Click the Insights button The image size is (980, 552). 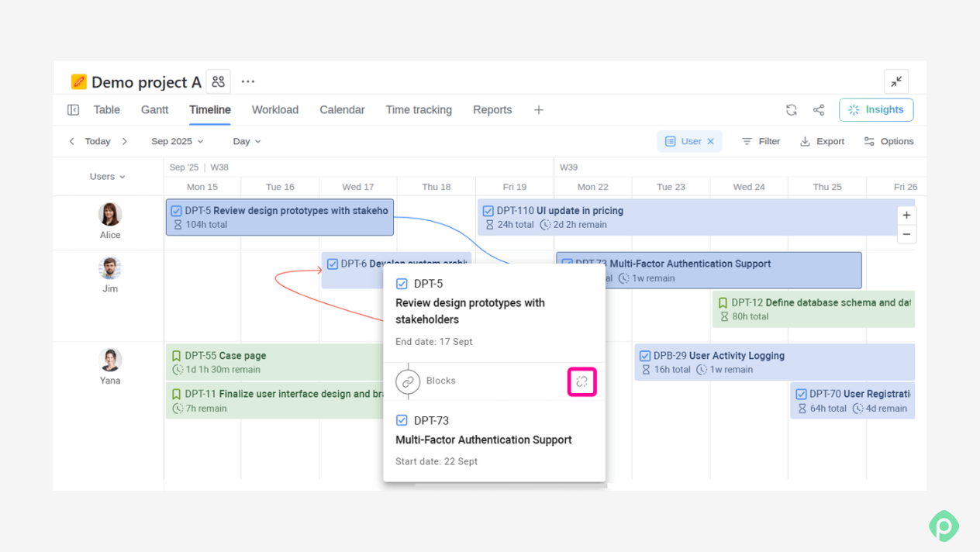click(876, 110)
